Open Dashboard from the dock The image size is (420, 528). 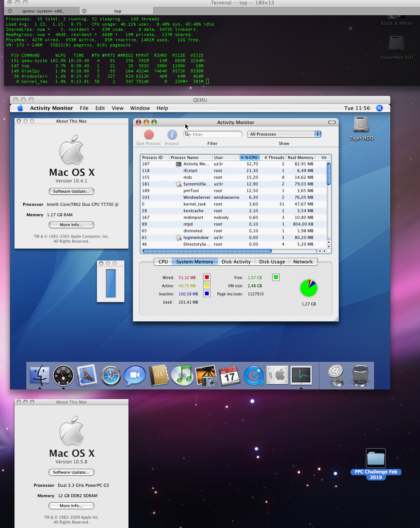pyautogui.click(x=64, y=375)
